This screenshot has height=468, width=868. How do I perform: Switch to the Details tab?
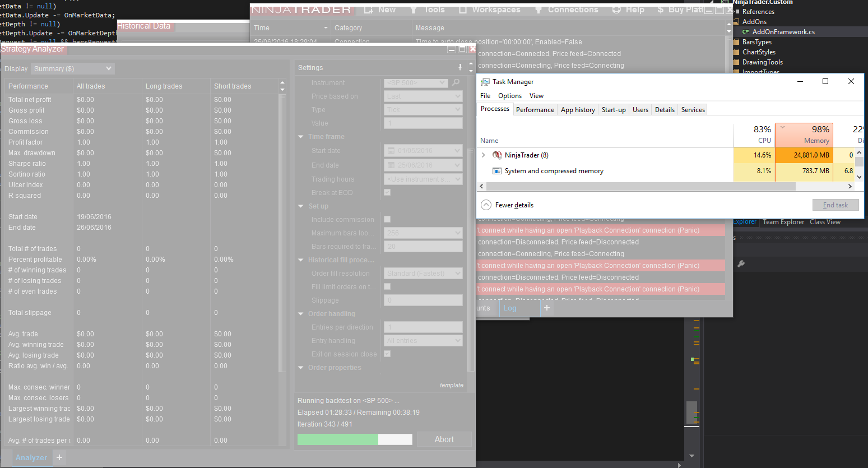[665, 110]
